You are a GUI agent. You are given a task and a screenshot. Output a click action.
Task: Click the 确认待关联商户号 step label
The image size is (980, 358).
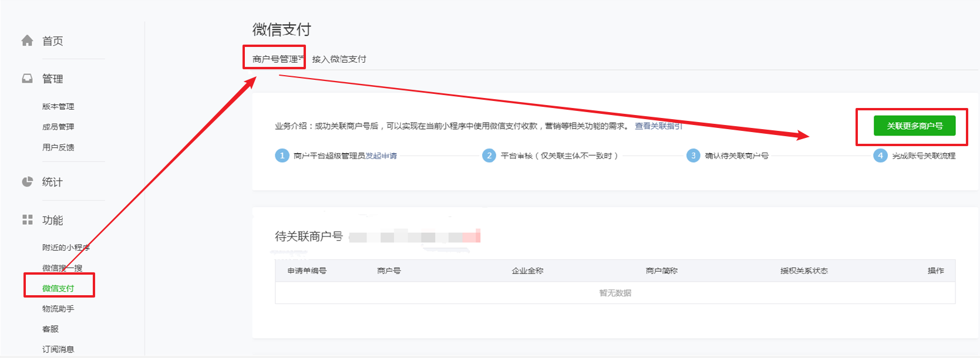coord(737,156)
